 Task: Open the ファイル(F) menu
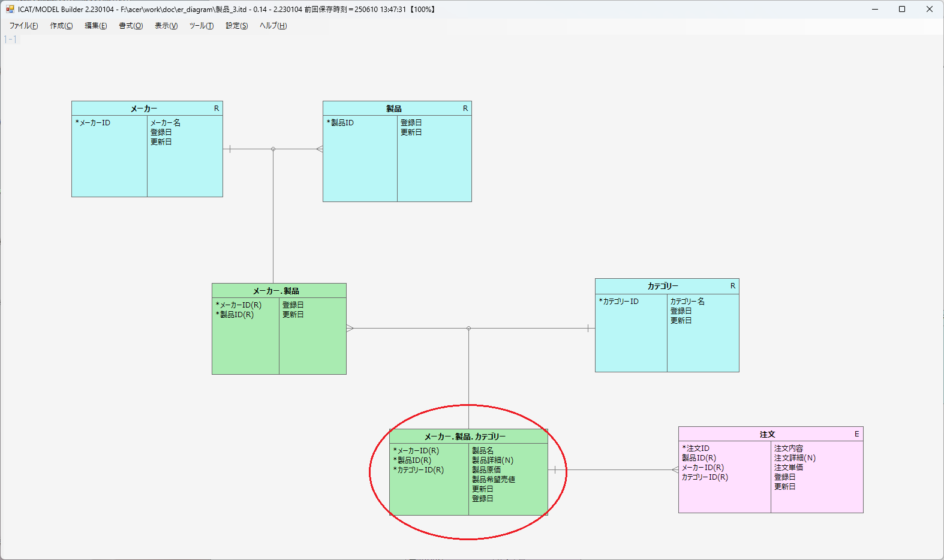pos(23,26)
